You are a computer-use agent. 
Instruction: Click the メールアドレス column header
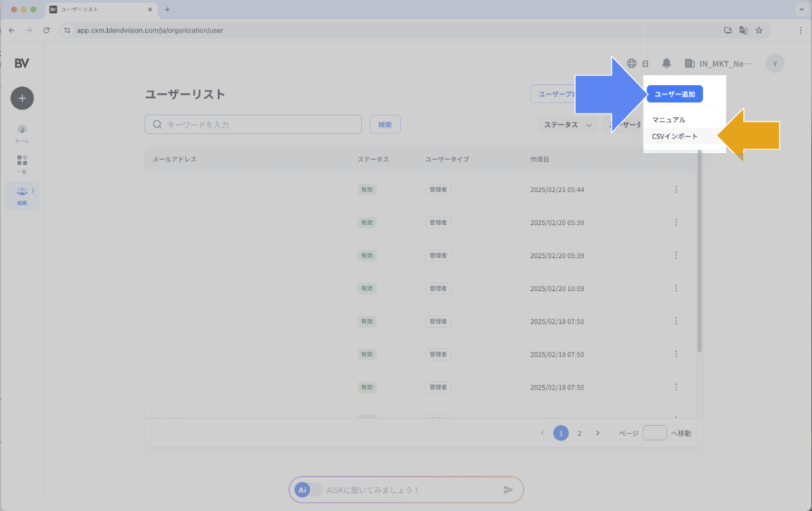pos(174,160)
